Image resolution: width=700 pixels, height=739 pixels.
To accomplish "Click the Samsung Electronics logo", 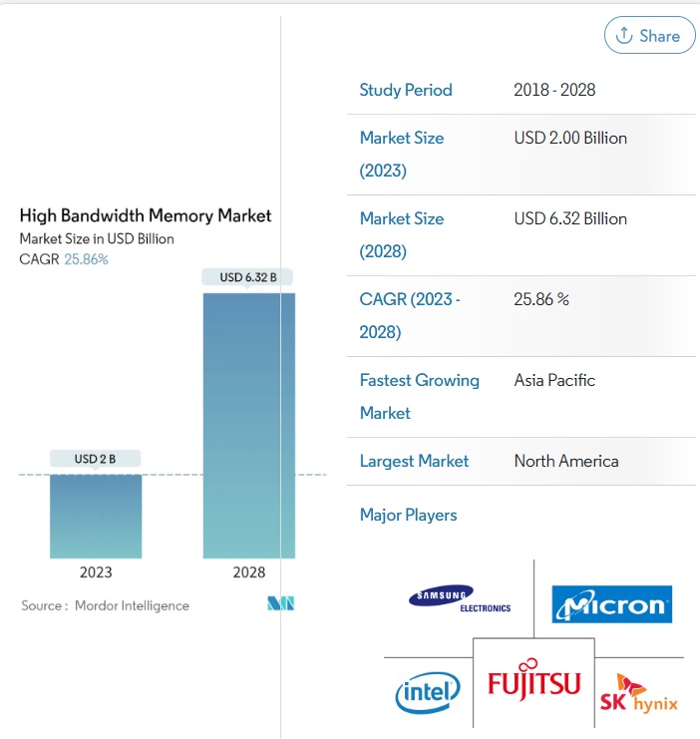I will pos(460,599).
